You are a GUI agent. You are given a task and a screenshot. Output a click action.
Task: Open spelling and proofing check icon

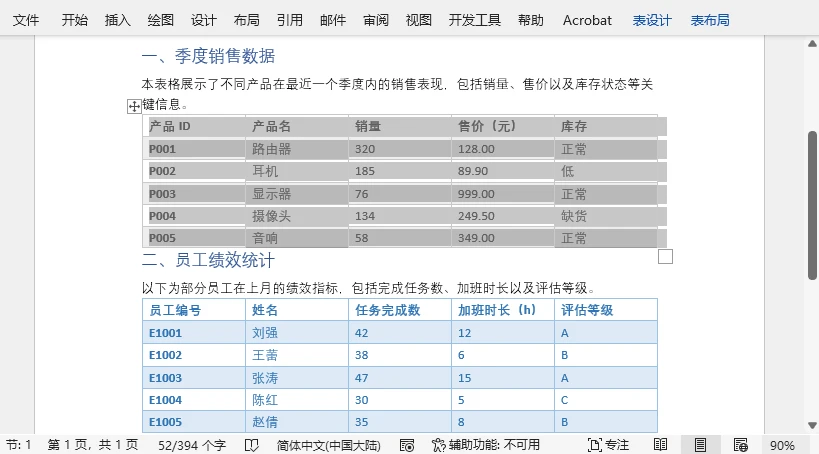(x=252, y=445)
